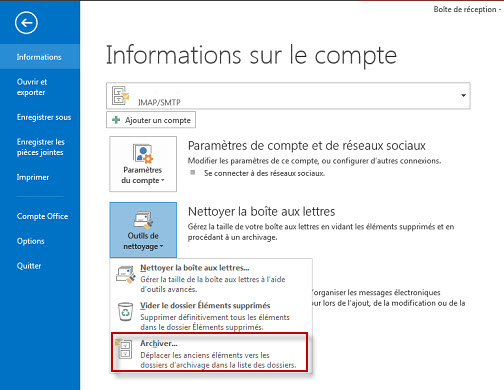Screen dimensions: 504x390
Task: Click the IMAP/SMTP account icon
Action: tap(120, 95)
